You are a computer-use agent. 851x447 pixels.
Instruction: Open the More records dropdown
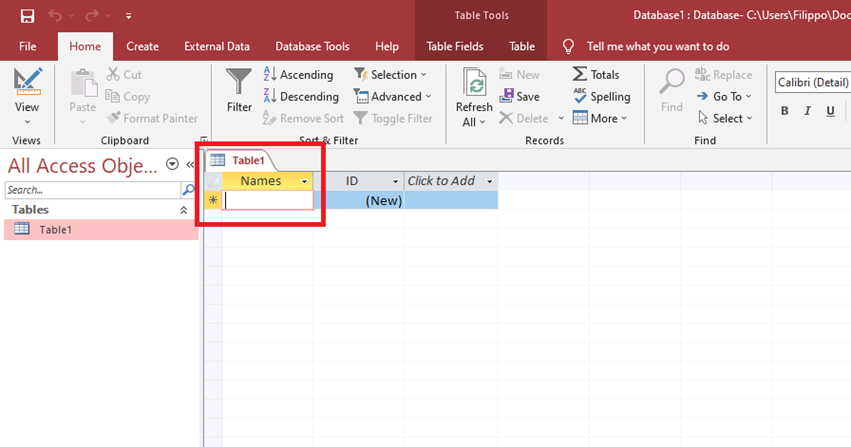pos(600,118)
